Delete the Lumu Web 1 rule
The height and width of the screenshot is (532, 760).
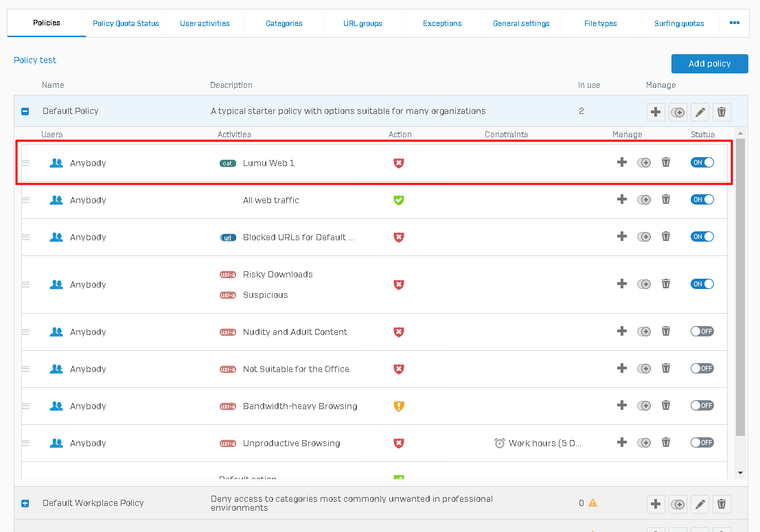pos(666,162)
